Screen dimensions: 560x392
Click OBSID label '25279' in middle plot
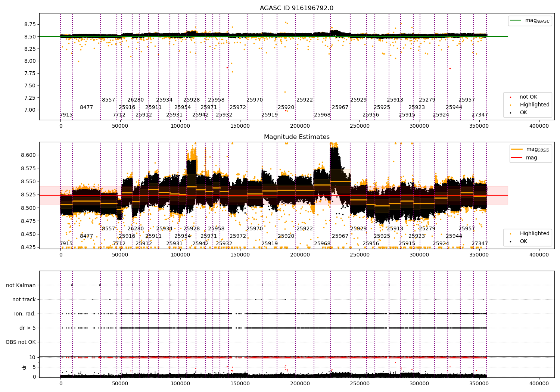427,228
